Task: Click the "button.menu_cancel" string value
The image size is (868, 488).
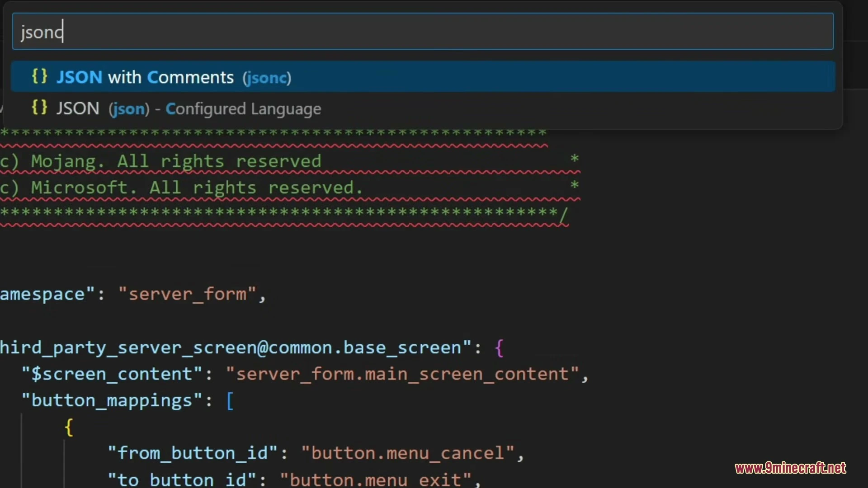Action: tap(408, 453)
